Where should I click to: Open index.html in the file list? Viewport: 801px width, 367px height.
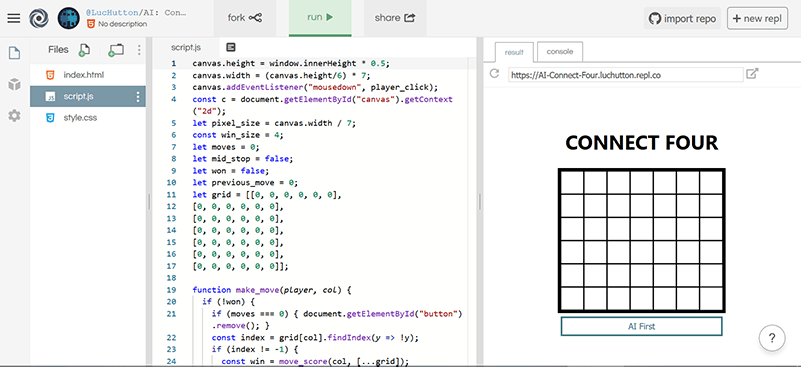pos(88,75)
